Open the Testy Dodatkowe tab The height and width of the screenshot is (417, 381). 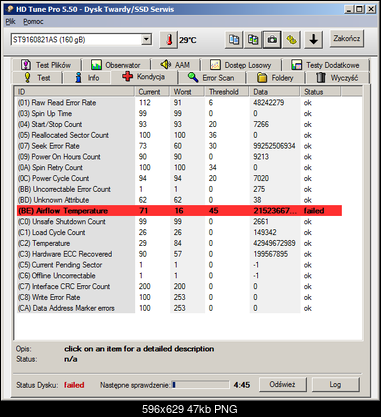(x=325, y=65)
